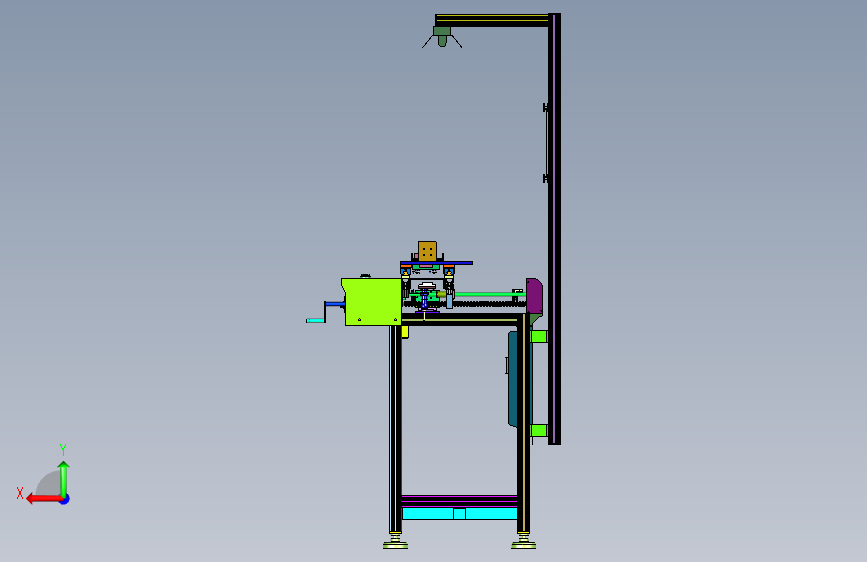Viewport: 867px width, 562px height.
Task: Select the left leveling foot
Action: click(x=395, y=541)
